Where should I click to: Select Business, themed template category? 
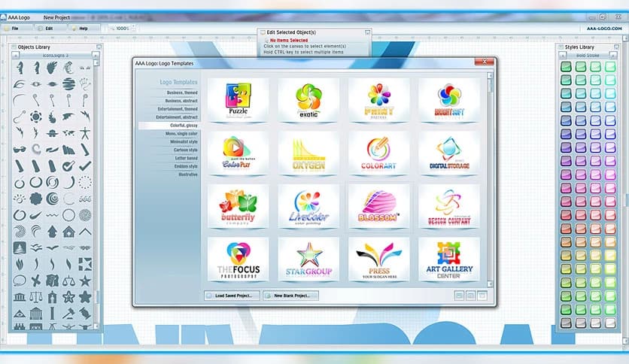tap(182, 93)
